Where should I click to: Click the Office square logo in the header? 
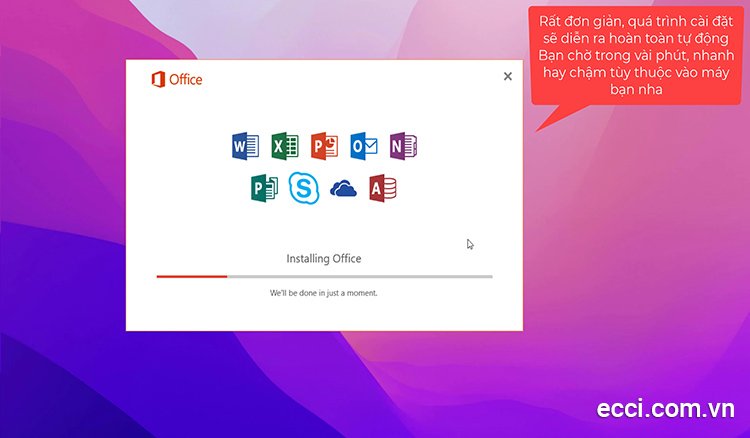(157, 79)
